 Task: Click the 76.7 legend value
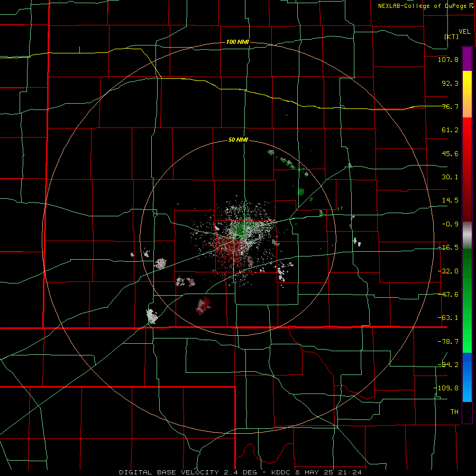click(450, 106)
